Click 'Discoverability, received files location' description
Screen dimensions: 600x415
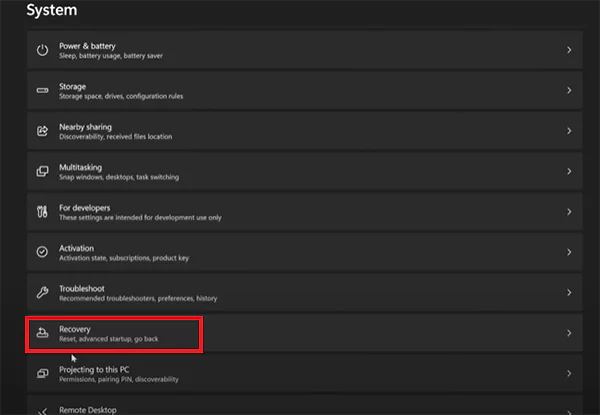click(x=116, y=137)
